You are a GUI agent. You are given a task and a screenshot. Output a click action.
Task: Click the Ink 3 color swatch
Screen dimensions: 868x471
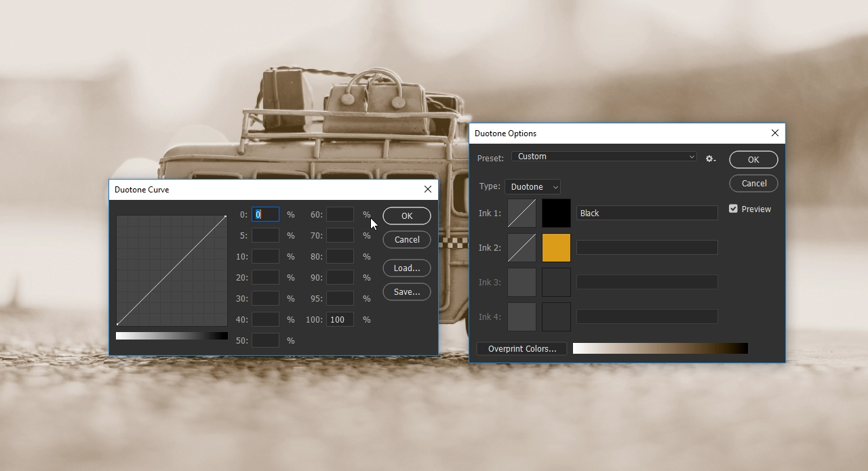[556, 283]
